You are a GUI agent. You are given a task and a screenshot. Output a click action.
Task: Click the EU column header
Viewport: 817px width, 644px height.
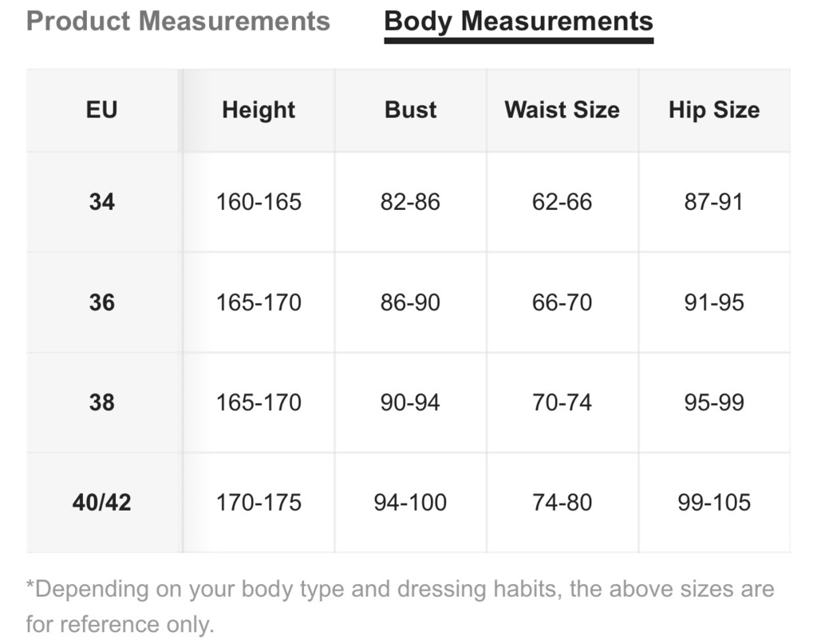[101, 110]
